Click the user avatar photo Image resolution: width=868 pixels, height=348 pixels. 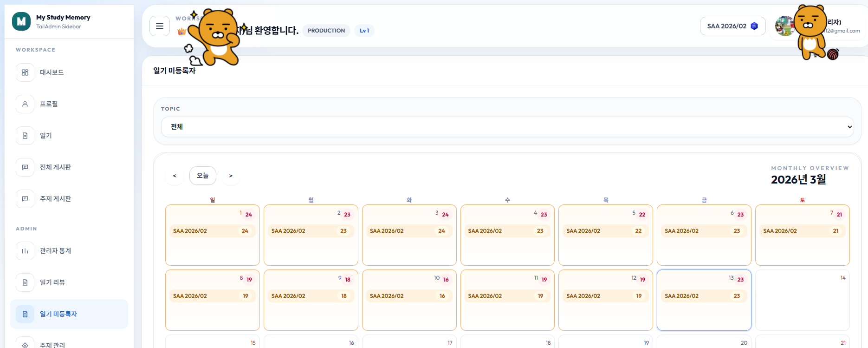coord(784,26)
